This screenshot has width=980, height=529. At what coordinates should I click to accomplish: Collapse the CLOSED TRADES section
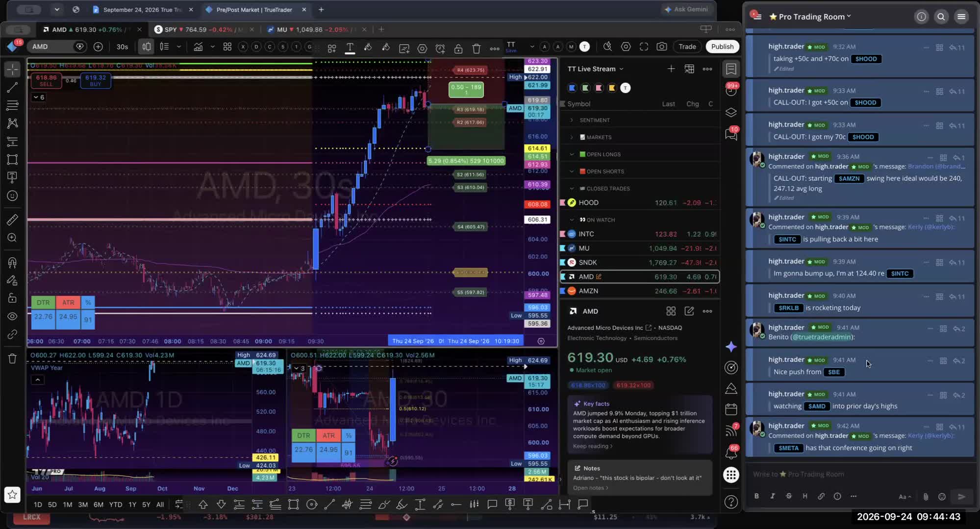click(x=572, y=189)
